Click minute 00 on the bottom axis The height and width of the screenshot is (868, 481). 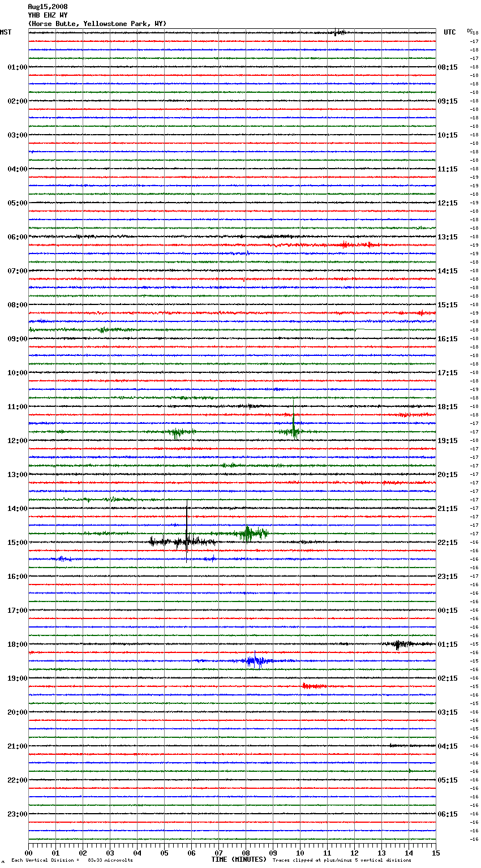(28, 853)
